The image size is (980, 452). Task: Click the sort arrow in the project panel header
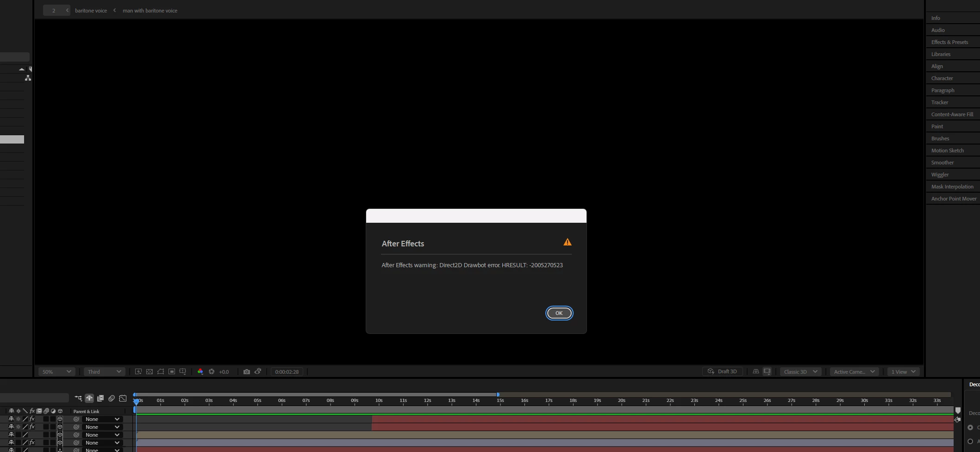(21, 69)
